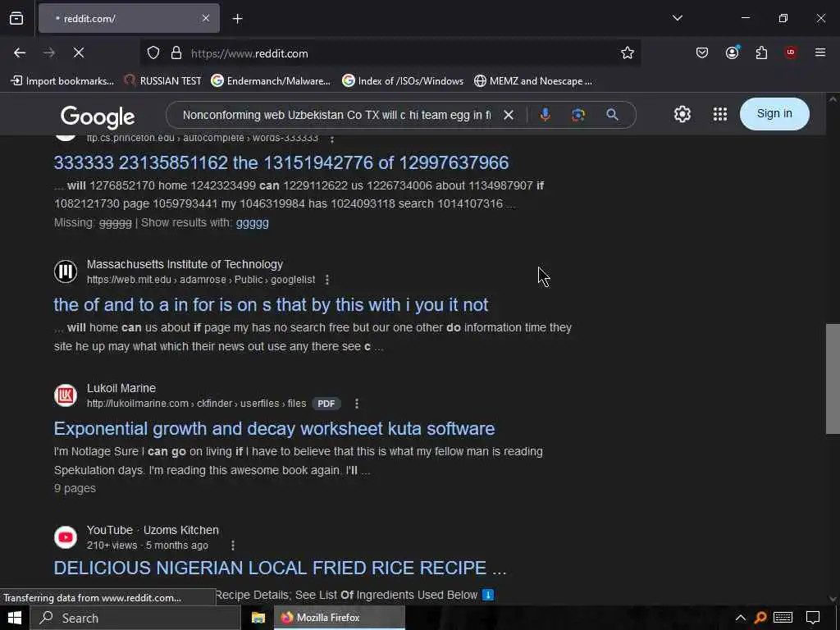The height and width of the screenshot is (630, 840).
Task: Open RUSSIAN TEST bookmark
Action: pyautogui.click(x=163, y=81)
